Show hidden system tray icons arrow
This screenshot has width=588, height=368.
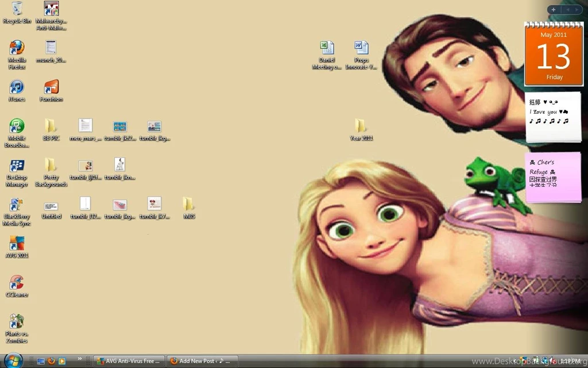pyautogui.click(x=515, y=361)
